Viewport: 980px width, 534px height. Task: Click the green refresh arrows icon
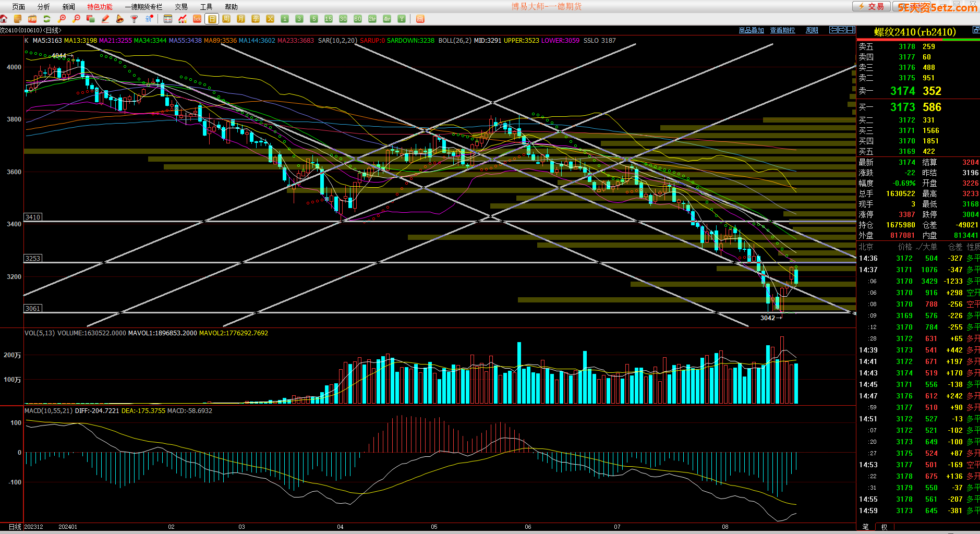pos(47,19)
